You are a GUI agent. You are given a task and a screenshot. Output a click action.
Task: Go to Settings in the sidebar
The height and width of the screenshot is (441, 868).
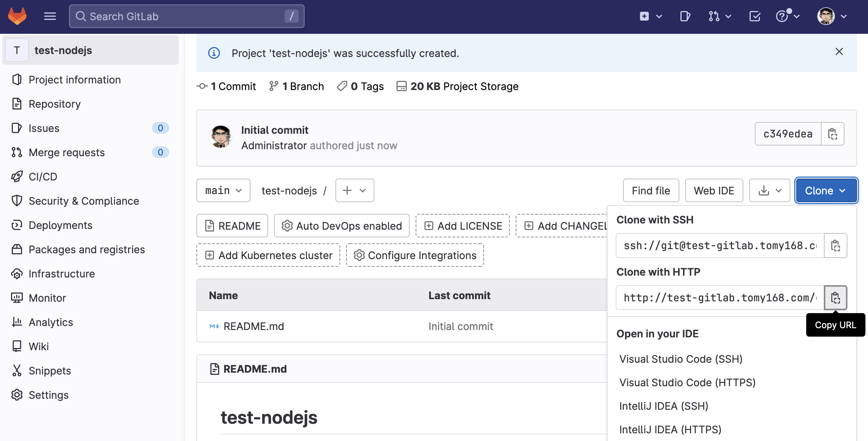click(49, 395)
